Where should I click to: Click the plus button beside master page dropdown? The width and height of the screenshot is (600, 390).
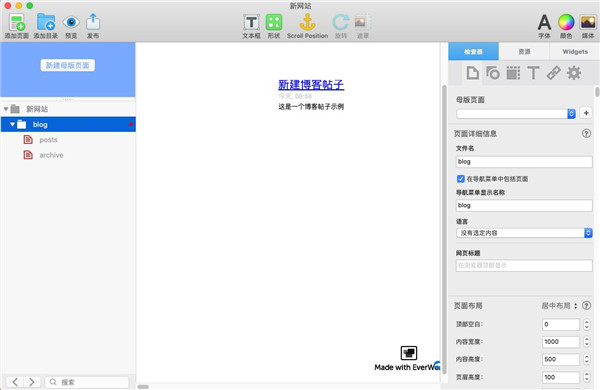click(x=586, y=113)
